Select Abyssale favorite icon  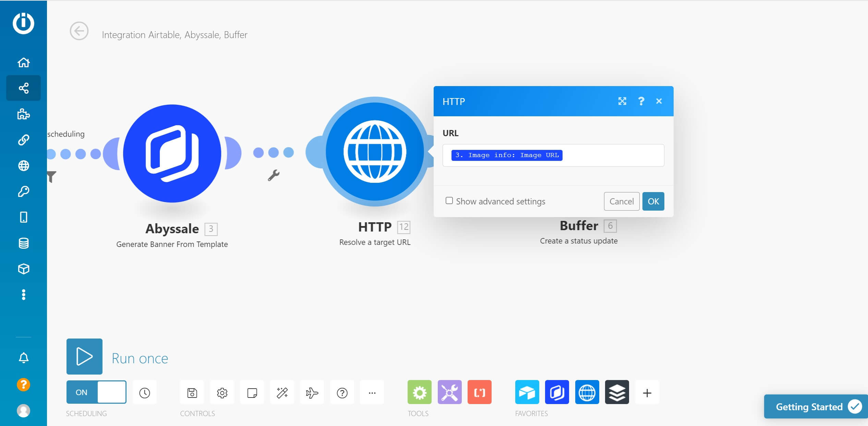pos(557,392)
